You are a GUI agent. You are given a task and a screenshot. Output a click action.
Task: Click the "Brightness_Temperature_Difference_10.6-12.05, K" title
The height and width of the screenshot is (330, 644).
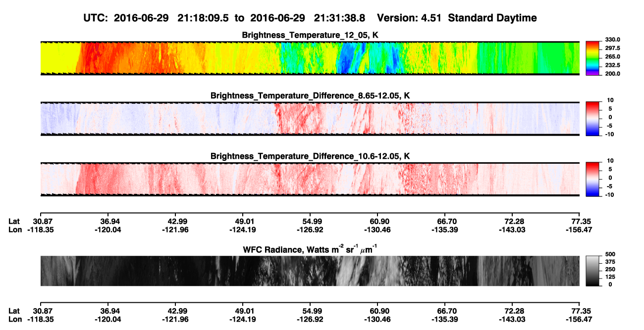point(310,156)
